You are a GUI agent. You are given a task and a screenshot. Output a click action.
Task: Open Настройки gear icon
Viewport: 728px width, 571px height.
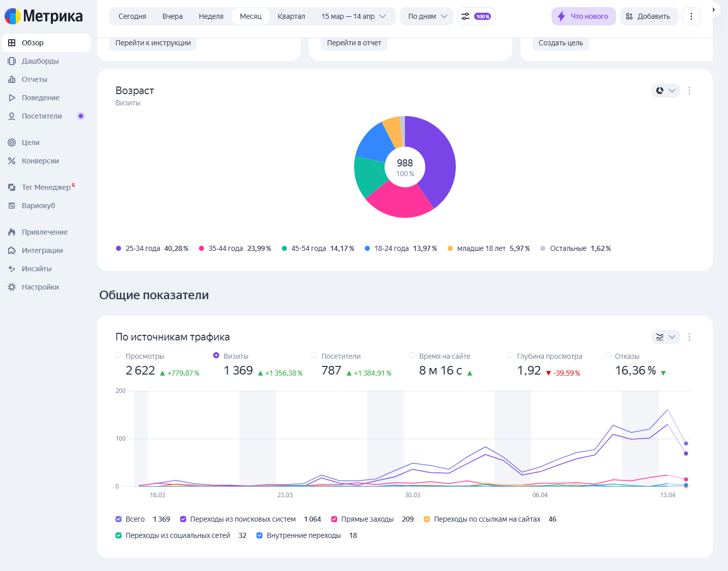coord(12,287)
